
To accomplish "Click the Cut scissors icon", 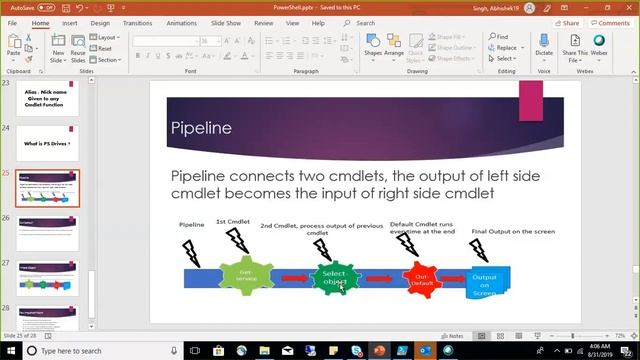I will click(x=29, y=38).
